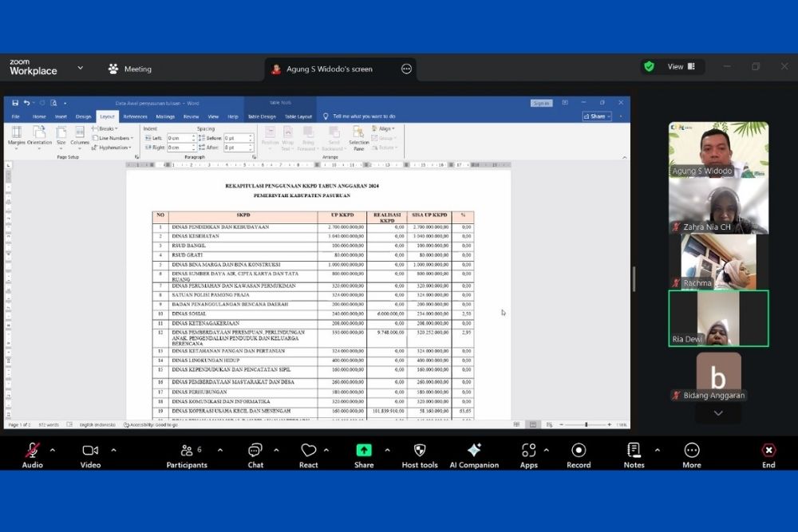798x532 pixels.
Task: Open the Word References tab
Action: 135,116
